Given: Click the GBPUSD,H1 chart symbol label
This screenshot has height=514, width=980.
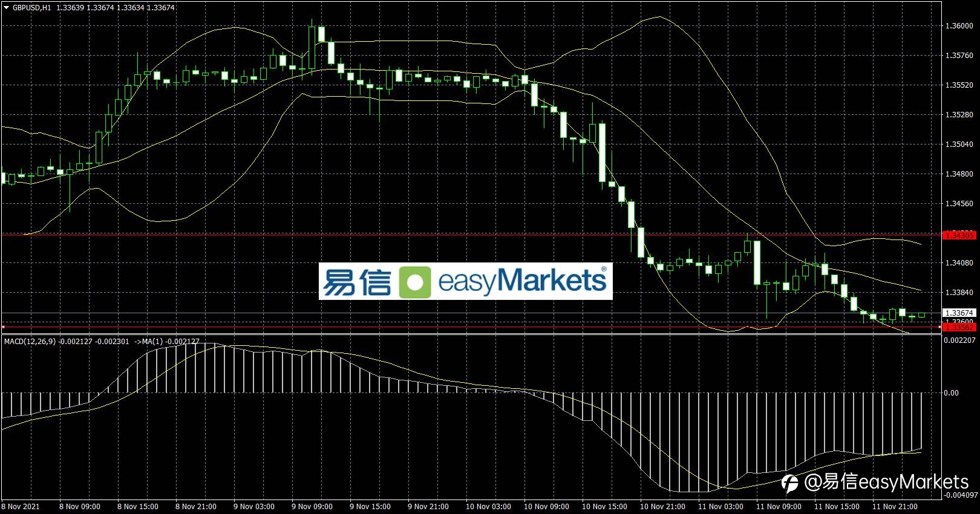Looking at the screenshot, I should (x=31, y=8).
